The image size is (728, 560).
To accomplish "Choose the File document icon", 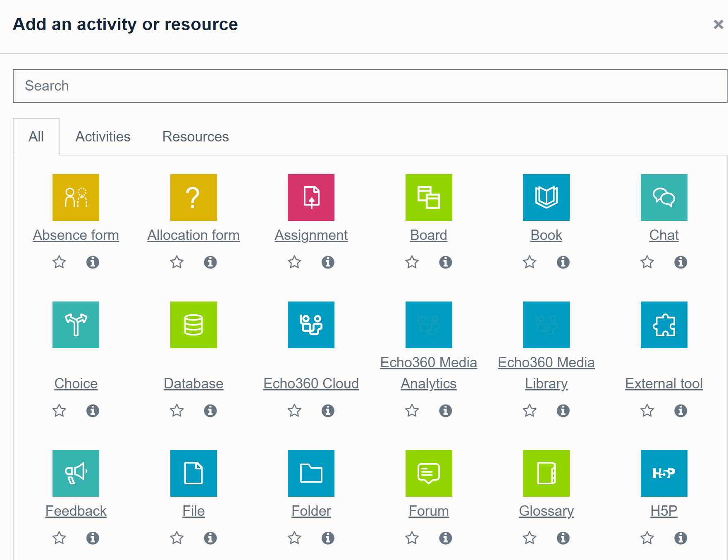I will 193,473.
